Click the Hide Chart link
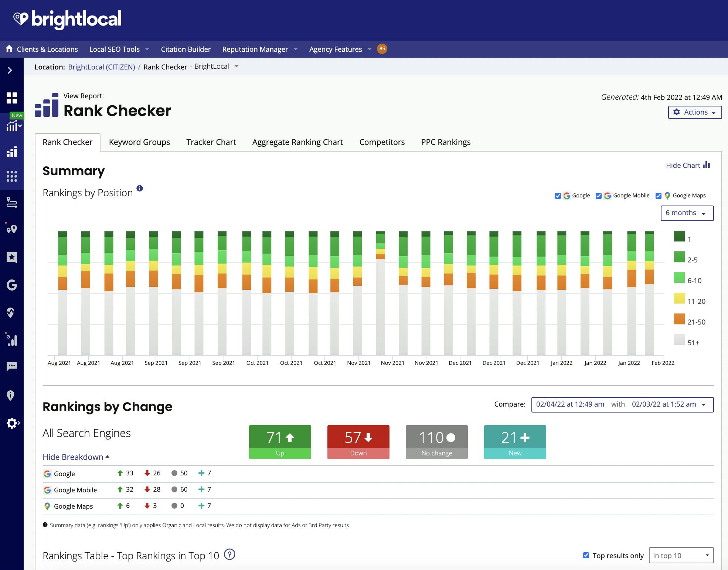 pyautogui.click(x=683, y=165)
